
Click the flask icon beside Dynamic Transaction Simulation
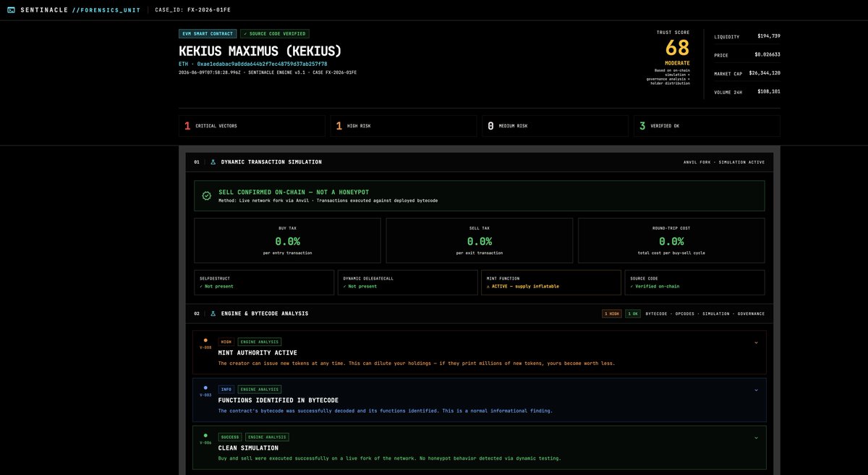213,162
